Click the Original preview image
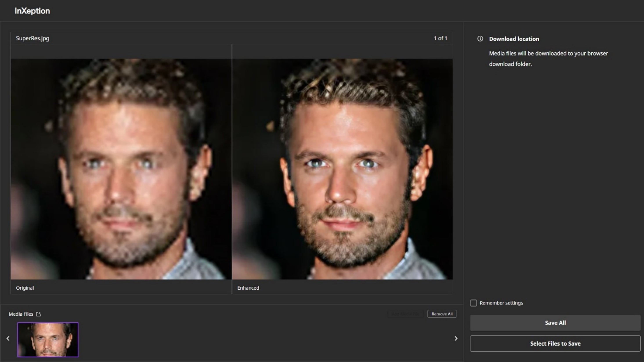Image resolution: width=644 pixels, height=362 pixels. coord(121,169)
